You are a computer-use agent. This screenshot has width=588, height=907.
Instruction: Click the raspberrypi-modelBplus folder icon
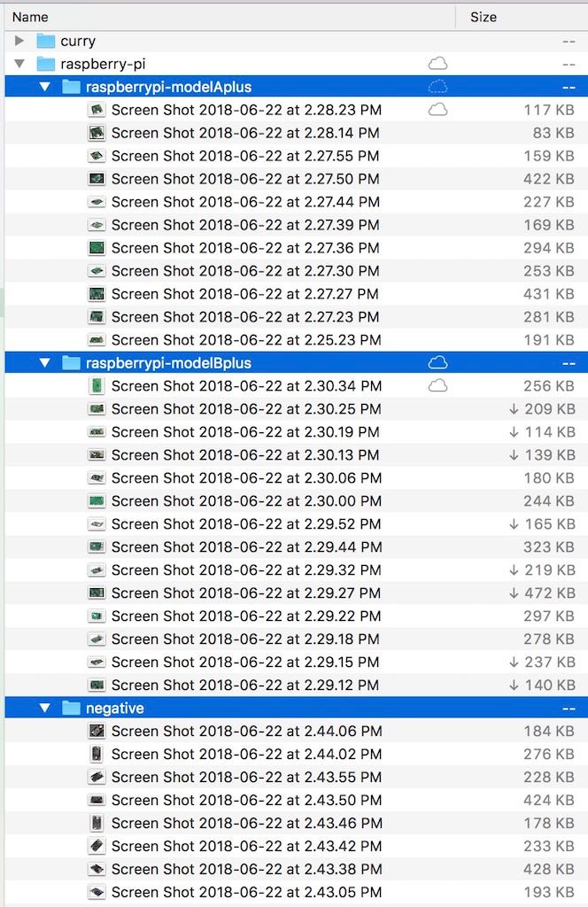click(x=71, y=363)
